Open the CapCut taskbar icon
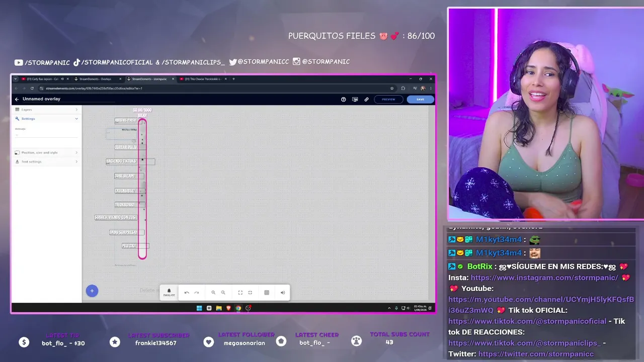 click(209, 308)
